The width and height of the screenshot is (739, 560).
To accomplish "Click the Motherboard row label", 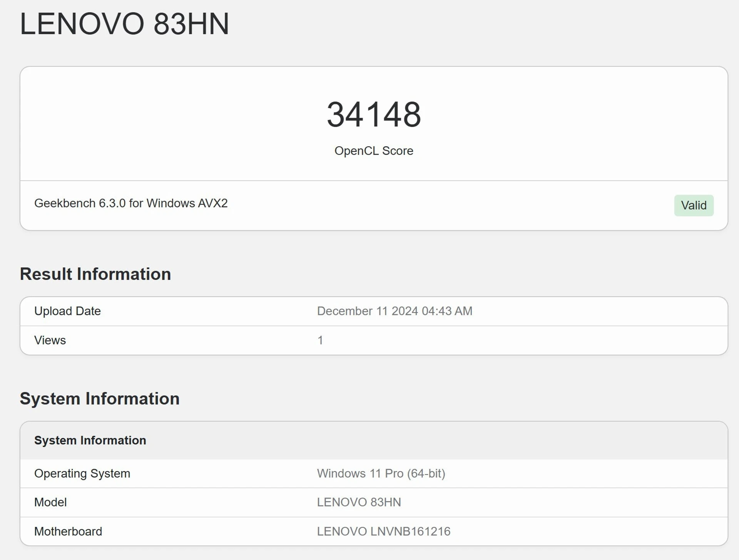I will click(x=68, y=532).
